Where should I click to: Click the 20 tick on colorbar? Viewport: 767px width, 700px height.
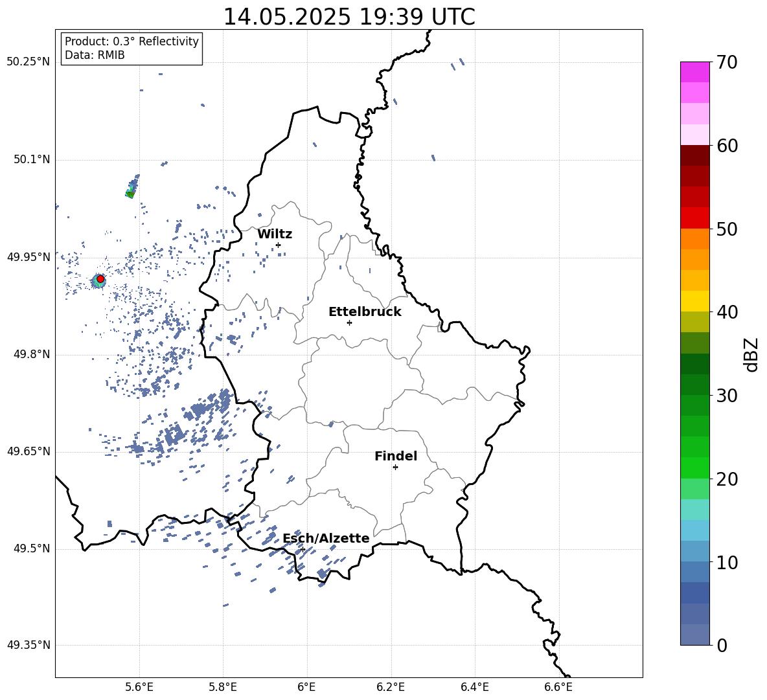727,479
